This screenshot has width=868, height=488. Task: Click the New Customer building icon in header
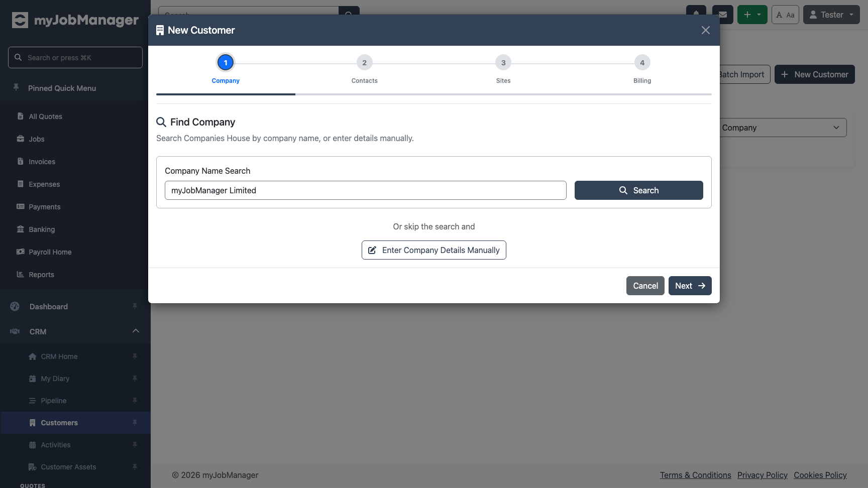[x=160, y=30]
